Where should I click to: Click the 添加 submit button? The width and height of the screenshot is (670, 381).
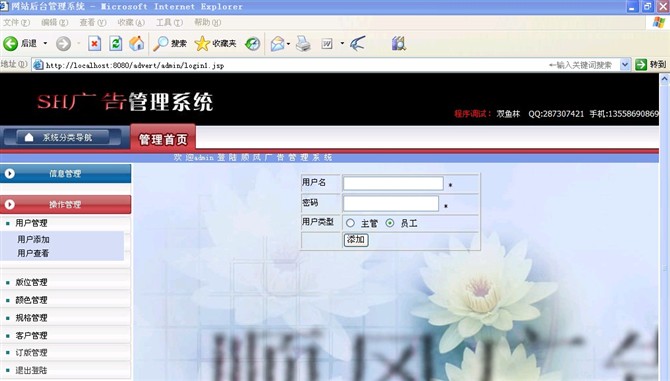tap(356, 240)
